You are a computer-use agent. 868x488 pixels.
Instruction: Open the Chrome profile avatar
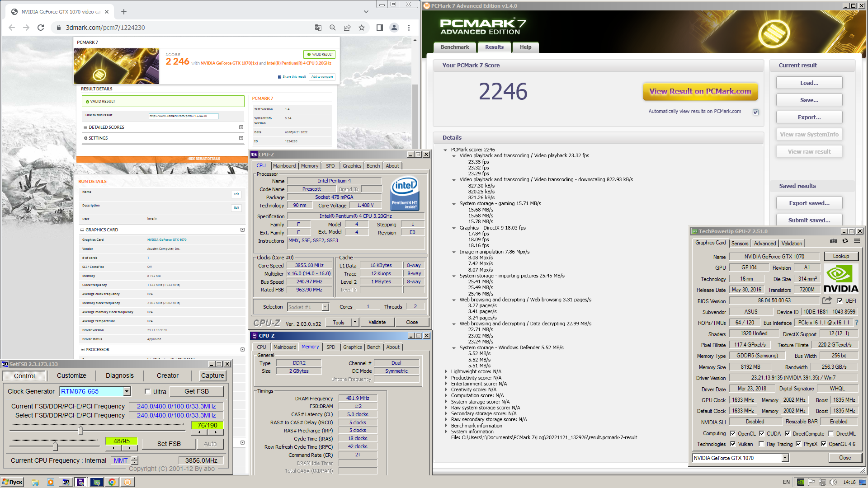point(394,28)
